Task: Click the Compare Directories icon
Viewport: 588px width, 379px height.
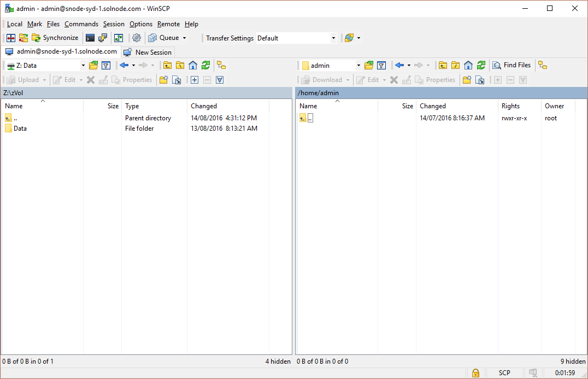Action: [x=11, y=38]
